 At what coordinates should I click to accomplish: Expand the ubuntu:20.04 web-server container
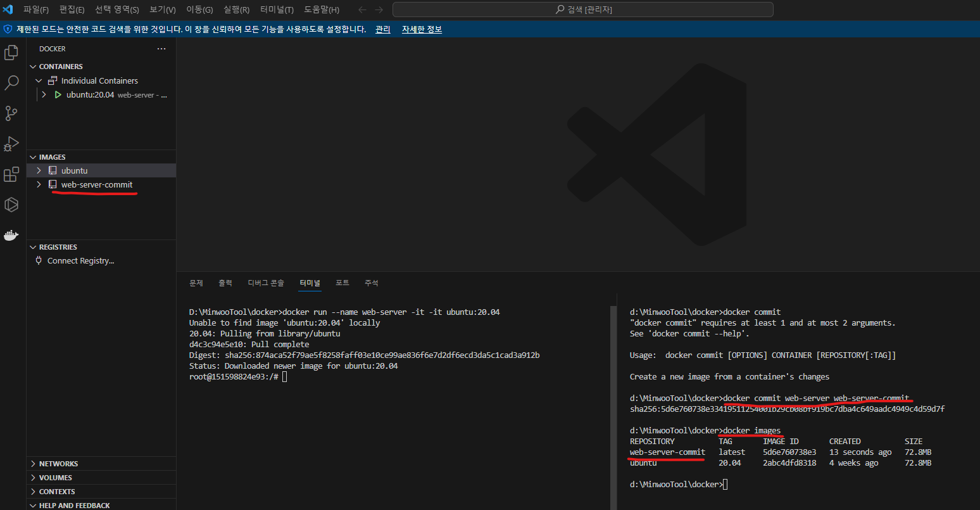pyautogui.click(x=44, y=94)
